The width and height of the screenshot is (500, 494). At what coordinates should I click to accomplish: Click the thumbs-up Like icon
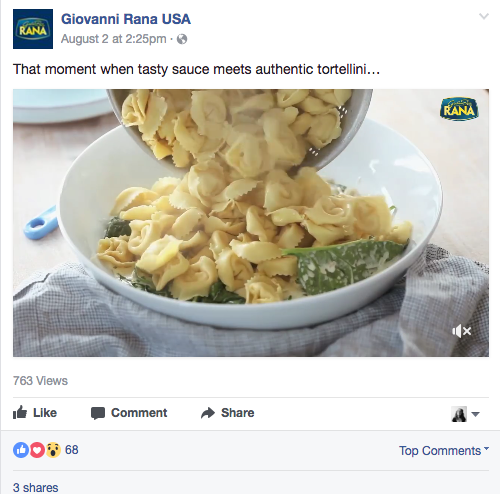pos(20,412)
